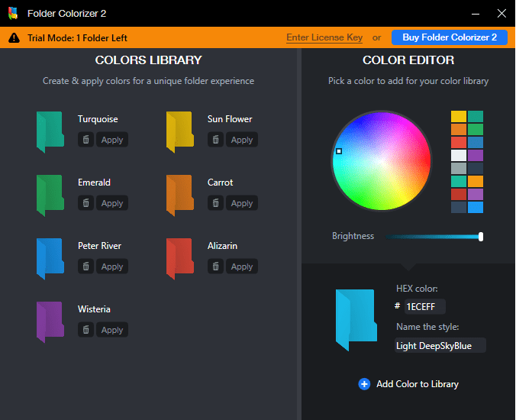Delete the Wisteria color with trash icon
The height and width of the screenshot is (420, 516).
86,330
